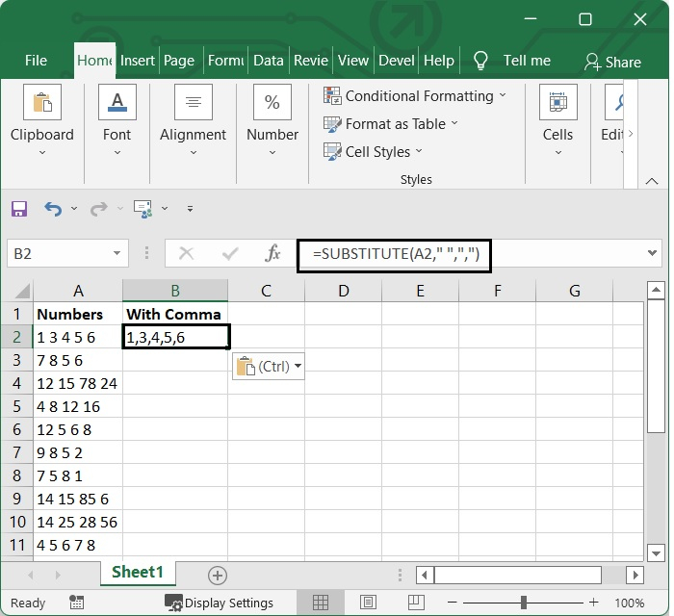Switch to the Developer tab
This screenshot has width=674, height=616.
397,61
